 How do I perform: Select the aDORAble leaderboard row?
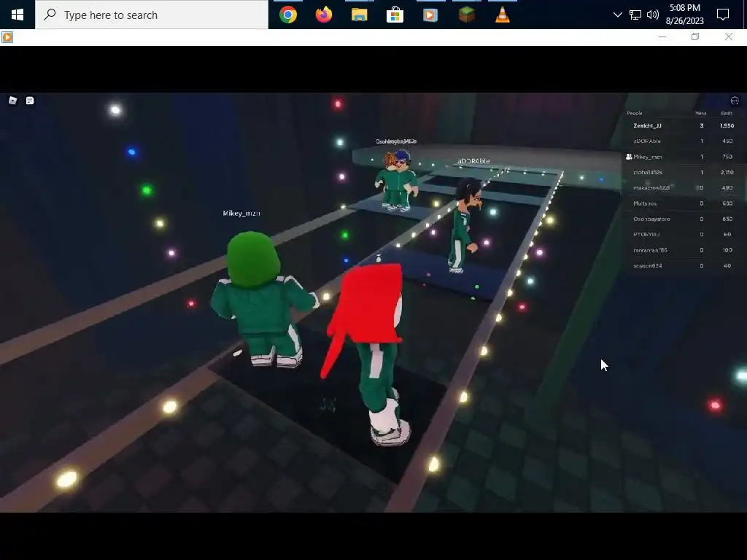coord(682,141)
